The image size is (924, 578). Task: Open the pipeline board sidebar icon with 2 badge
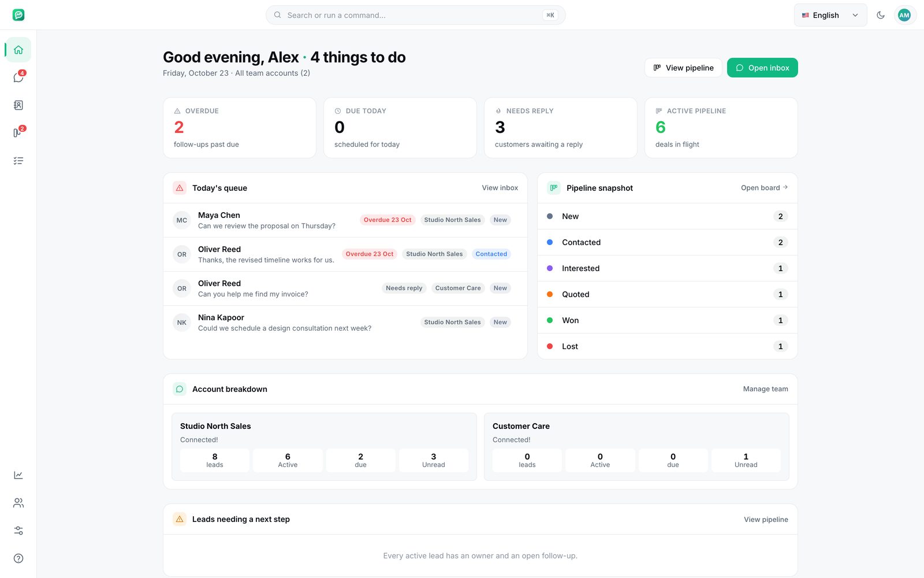(18, 133)
